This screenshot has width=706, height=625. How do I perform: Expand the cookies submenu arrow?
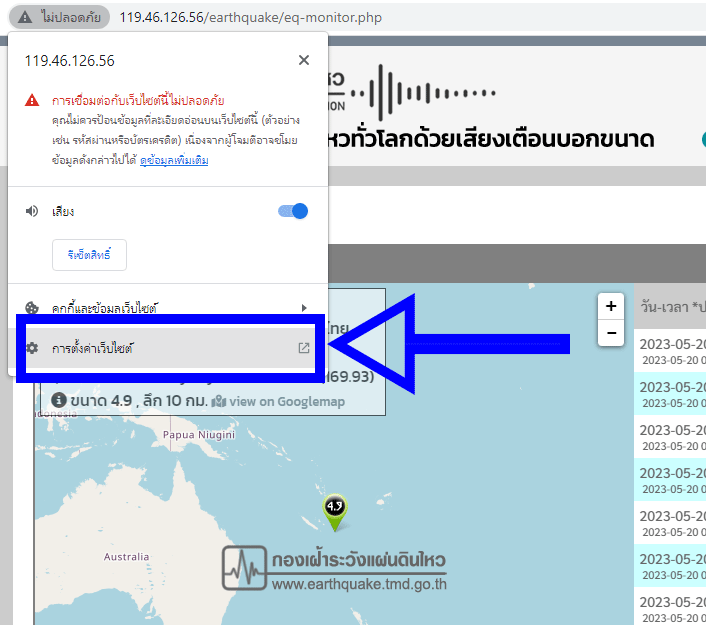[304, 308]
